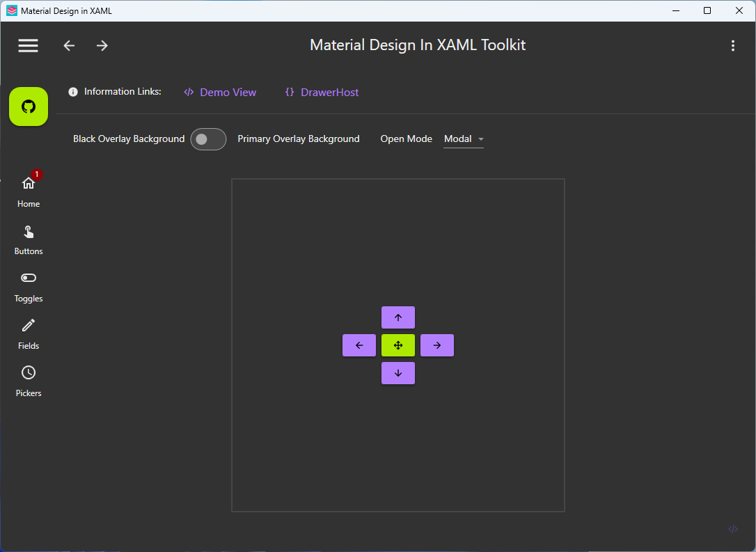Click the green all-directions drawer button

point(397,345)
